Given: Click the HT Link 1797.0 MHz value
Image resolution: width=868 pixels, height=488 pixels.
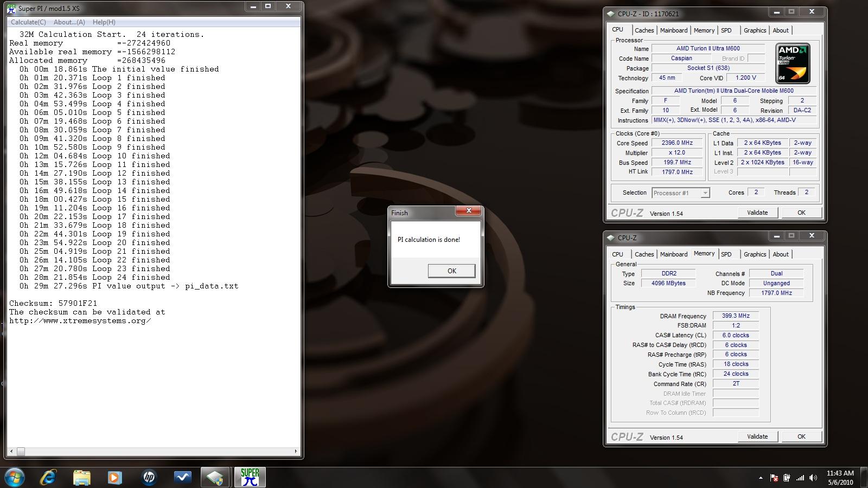Looking at the screenshot, I should [677, 172].
